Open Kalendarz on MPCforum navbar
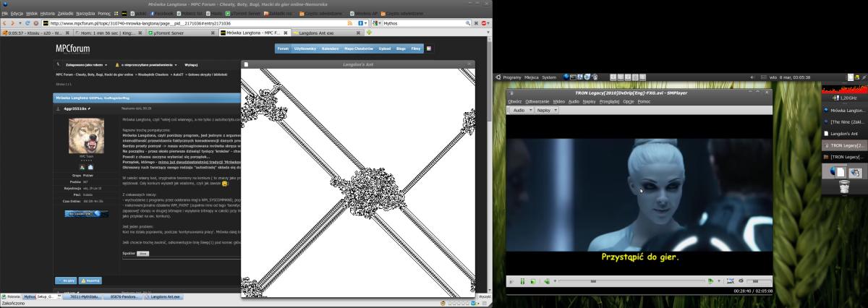 [x=330, y=48]
